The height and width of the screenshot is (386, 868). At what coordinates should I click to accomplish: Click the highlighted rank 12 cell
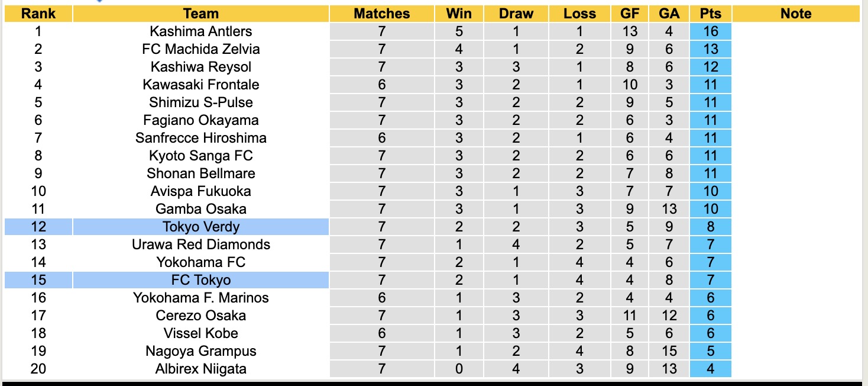pyautogui.click(x=38, y=227)
